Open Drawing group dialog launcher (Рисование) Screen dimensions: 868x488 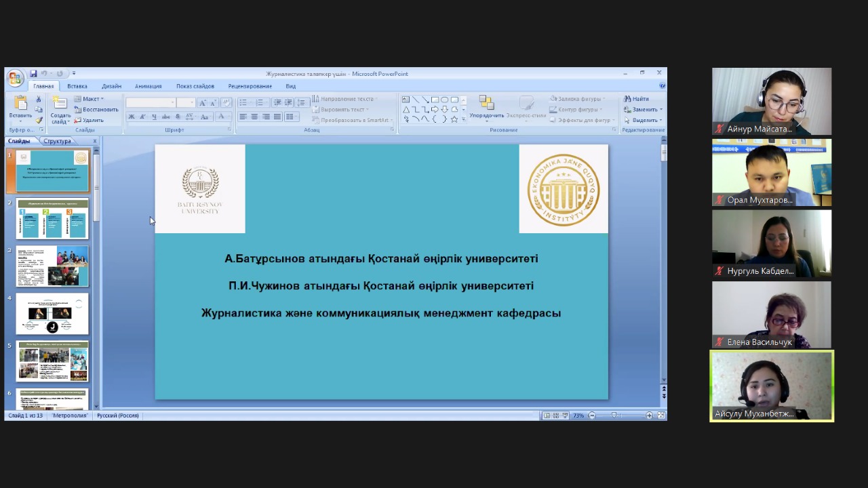click(615, 129)
